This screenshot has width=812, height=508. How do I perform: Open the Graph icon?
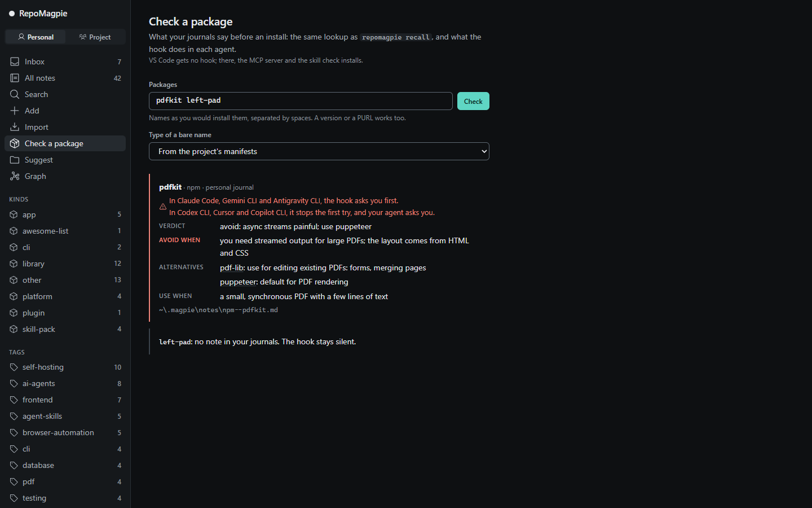pos(15,176)
